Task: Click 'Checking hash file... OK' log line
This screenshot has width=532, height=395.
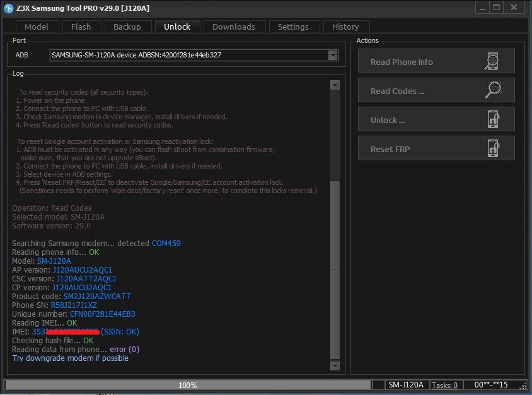Action: [52, 340]
